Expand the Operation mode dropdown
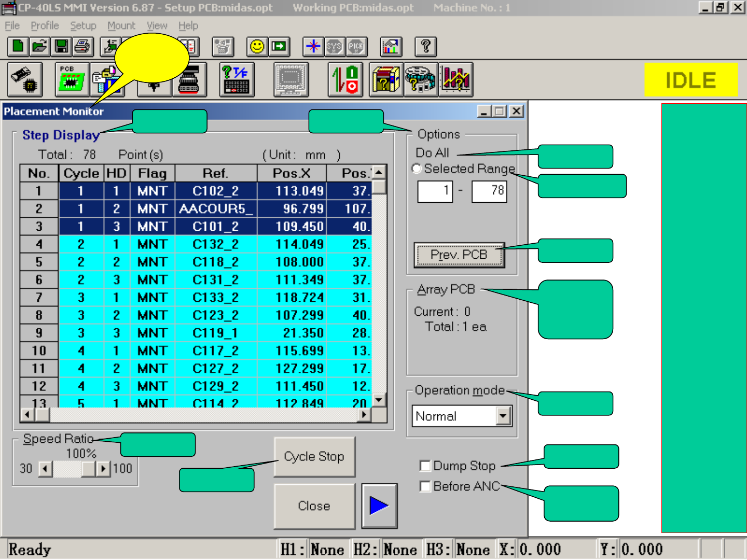The image size is (747, 560). coord(503,416)
